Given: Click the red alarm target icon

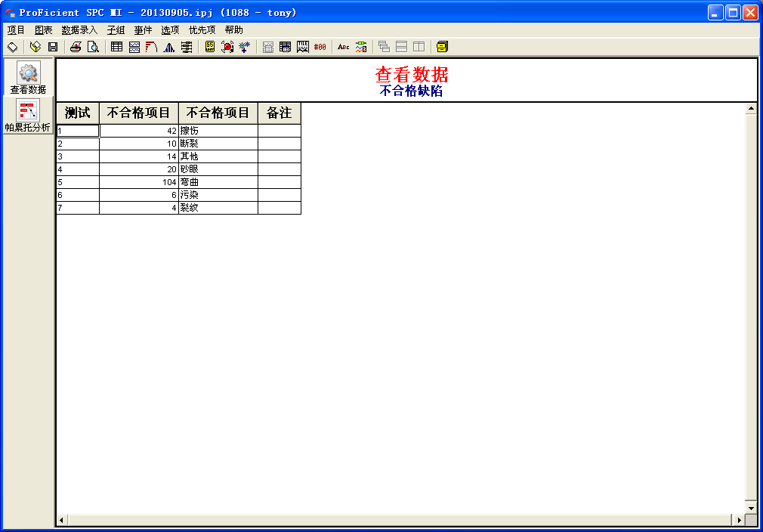Looking at the screenshot, I should [227, 47].
